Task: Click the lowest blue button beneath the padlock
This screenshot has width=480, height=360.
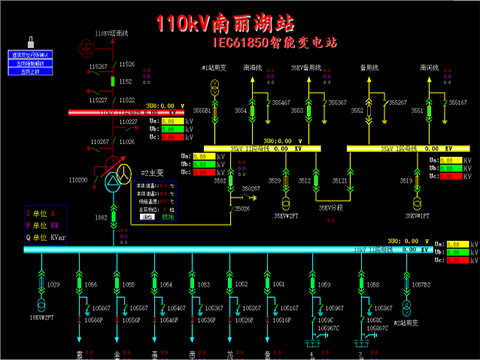Action: pyautogui.click(x=30, y=72)
